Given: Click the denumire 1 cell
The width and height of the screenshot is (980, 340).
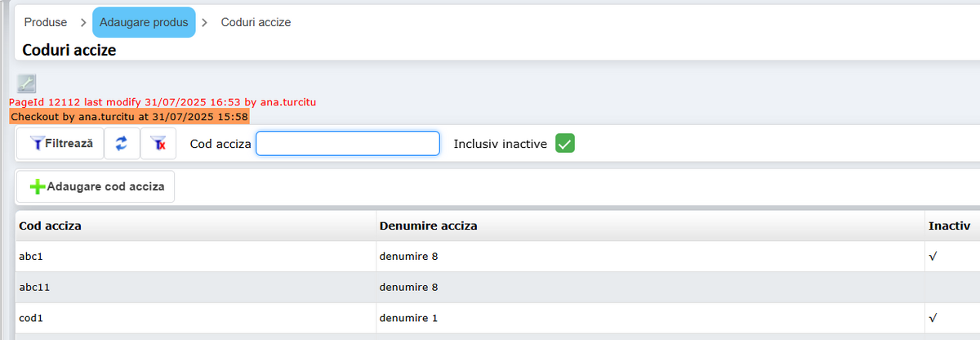Looking at the screenshot, I should (x=408, y=319).
